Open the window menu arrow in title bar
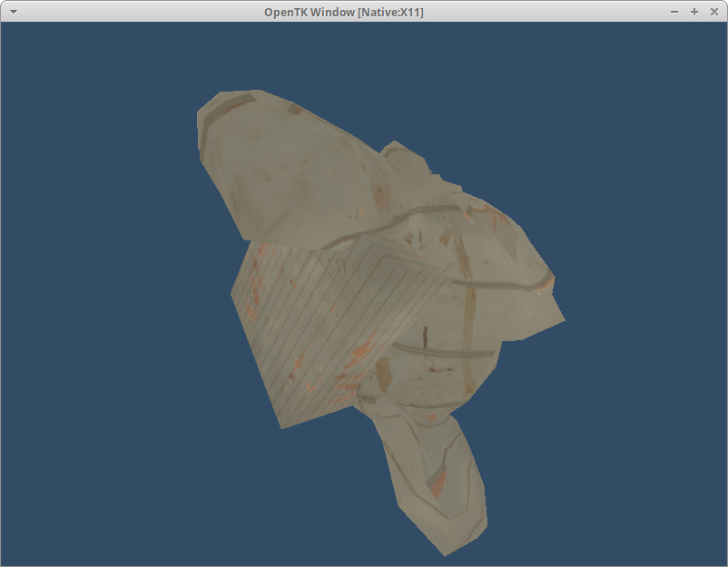This screenshot has height=567, width=728. (x=14, y=12)
